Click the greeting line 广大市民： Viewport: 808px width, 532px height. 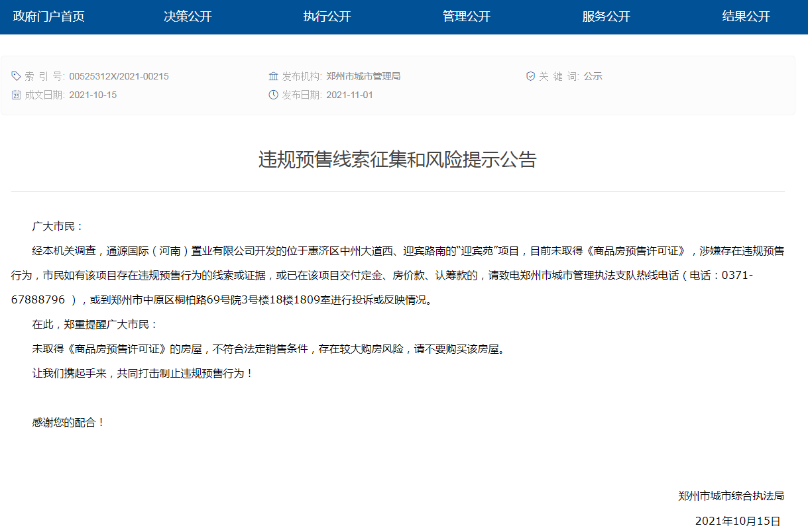pos(58,226)
